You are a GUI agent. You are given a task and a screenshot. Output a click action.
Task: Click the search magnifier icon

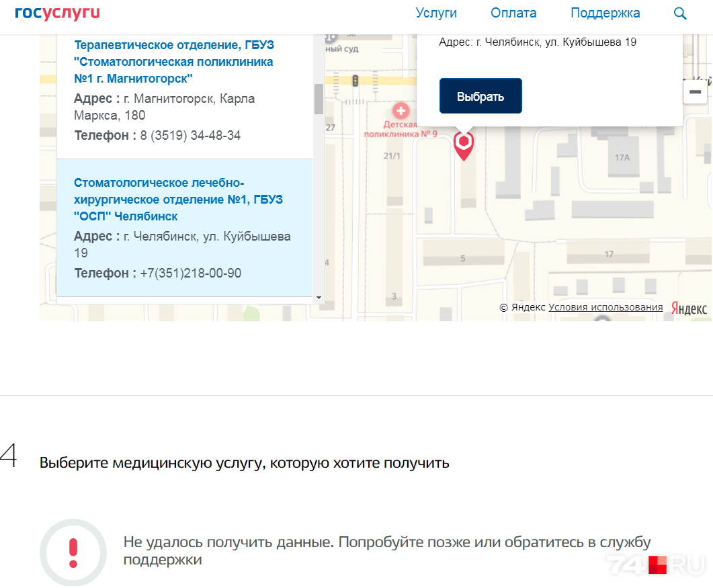(x=680, y=13)
